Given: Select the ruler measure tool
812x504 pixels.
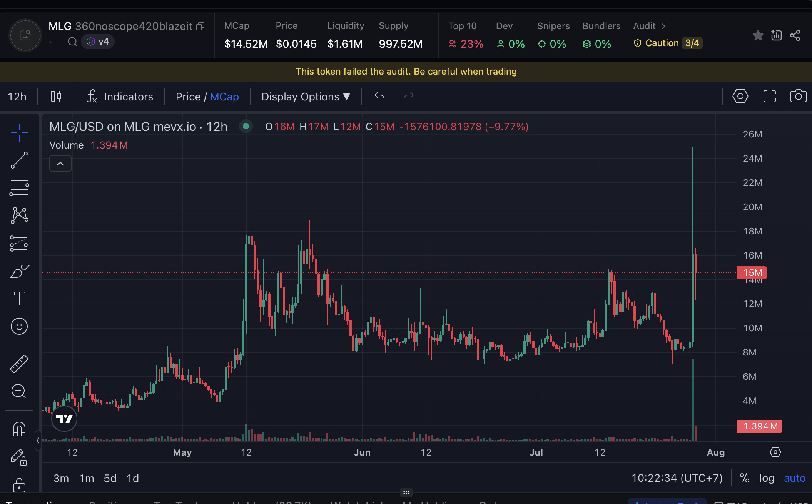Looking at the screenshot, I should [x=19, y=364].
